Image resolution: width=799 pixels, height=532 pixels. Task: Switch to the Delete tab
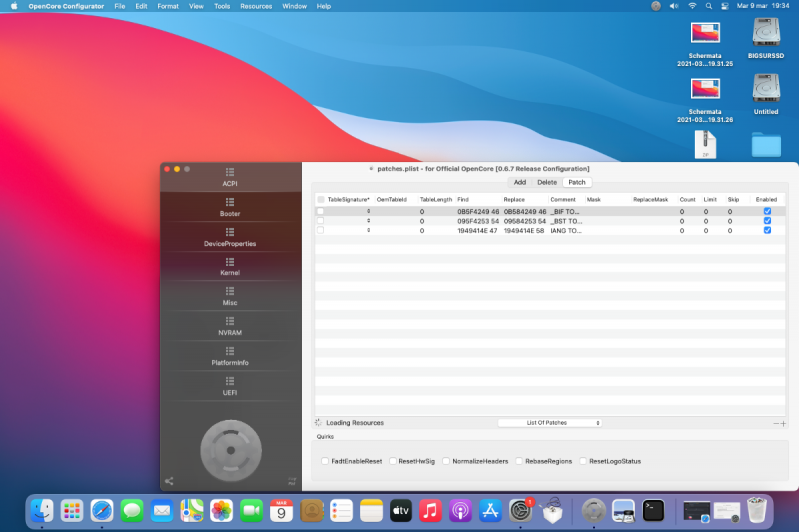point(547,182)
